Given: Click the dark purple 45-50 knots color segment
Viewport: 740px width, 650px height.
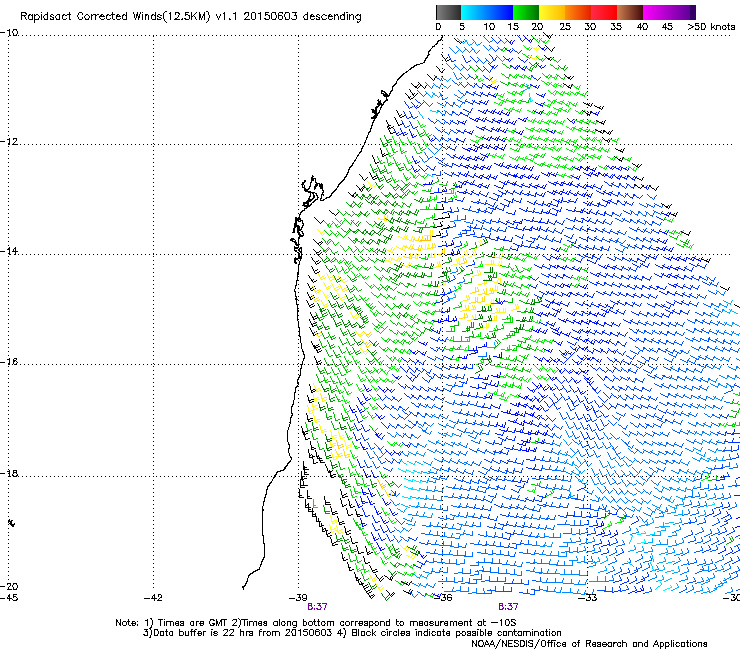Looking at the screenshot, I should coord(682,12).
